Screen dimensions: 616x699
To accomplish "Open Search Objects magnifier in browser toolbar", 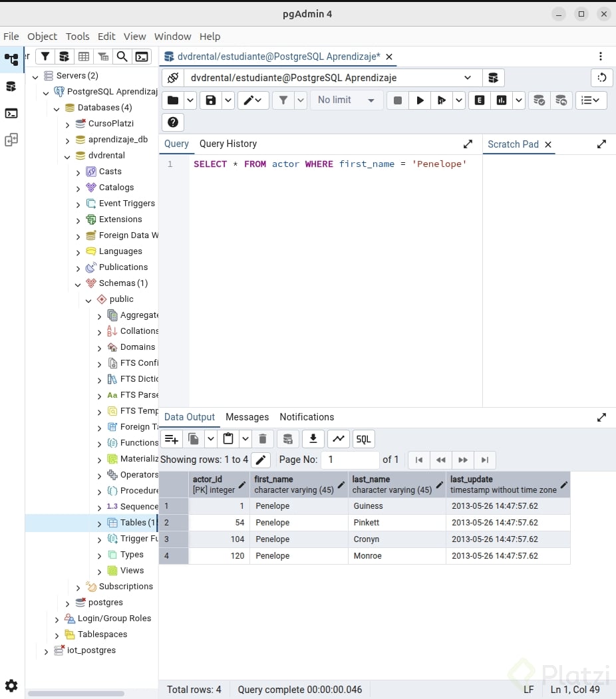I will (122, 57).
